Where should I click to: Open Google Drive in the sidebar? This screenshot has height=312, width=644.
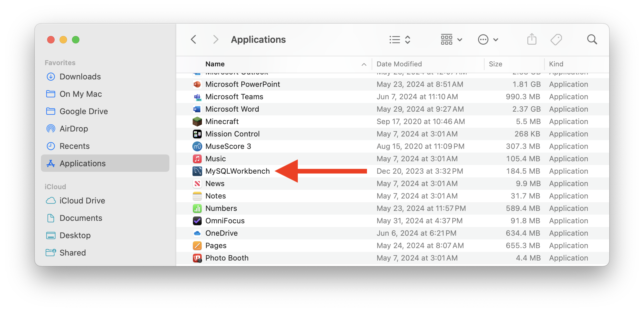105,111
